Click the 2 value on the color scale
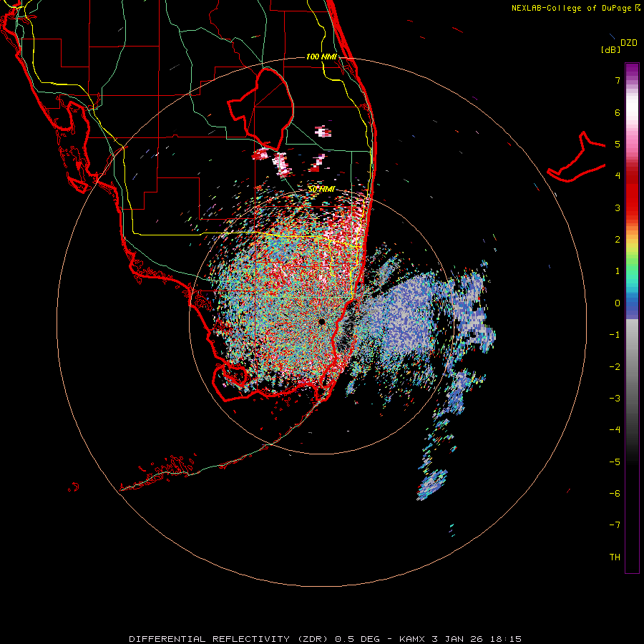 click(x=618, y=240)
